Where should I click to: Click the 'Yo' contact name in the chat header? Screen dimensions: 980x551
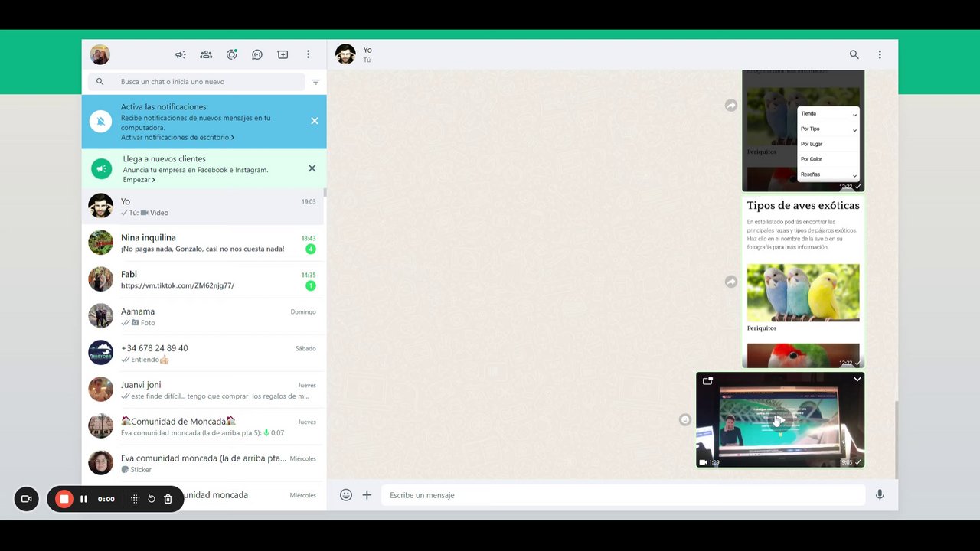367,50
